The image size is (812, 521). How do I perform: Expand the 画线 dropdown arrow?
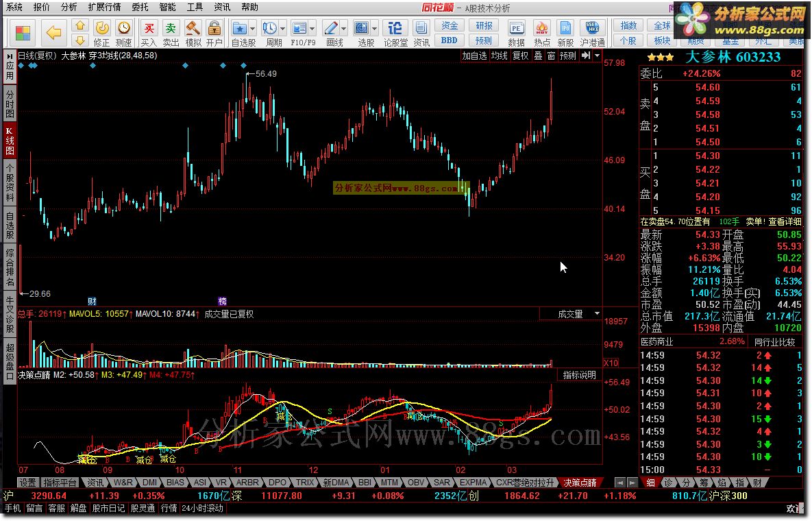343,29
